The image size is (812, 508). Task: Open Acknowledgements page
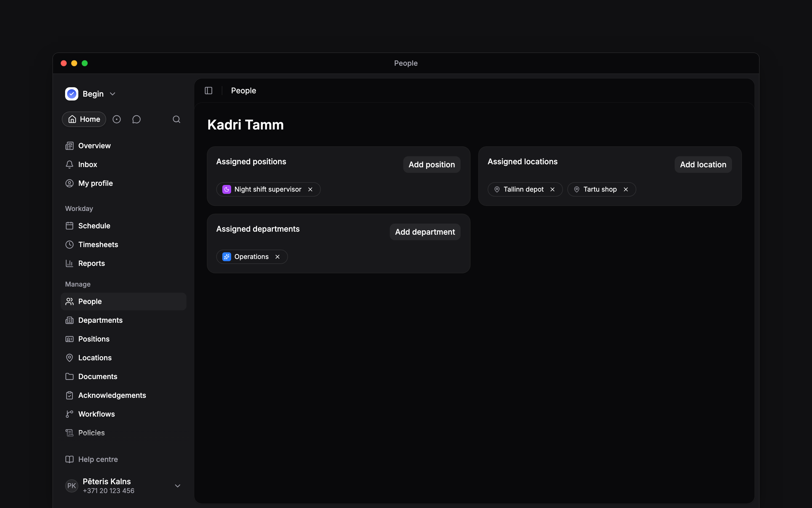point(124,395)
